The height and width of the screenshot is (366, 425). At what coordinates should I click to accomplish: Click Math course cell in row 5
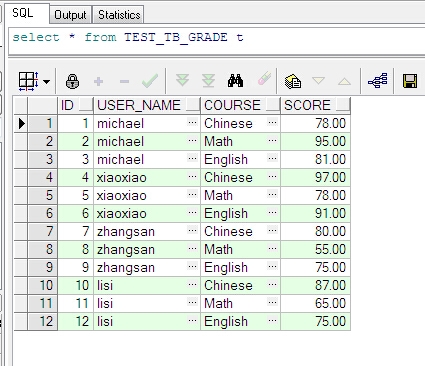coord(240,196)
